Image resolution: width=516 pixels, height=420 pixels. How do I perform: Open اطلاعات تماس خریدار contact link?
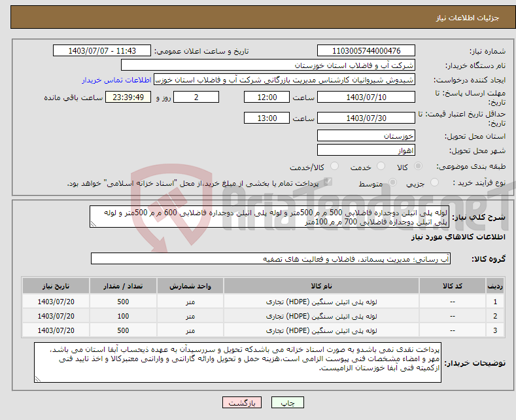[116, 80]
